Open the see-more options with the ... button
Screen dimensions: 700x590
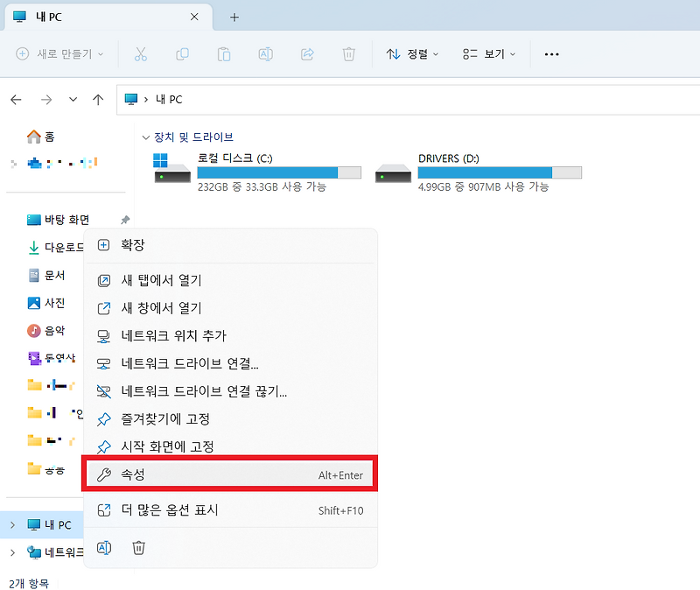tap(551, 53)
